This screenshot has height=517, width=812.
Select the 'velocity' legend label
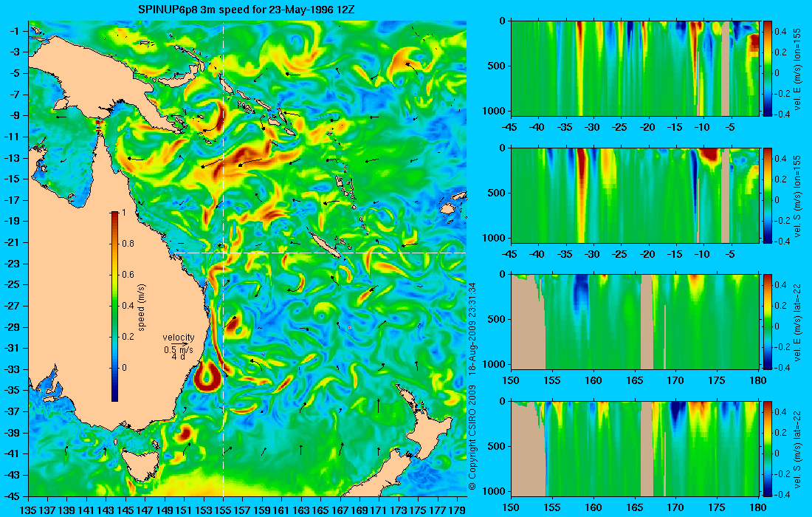pyautogui.click(x=178, y=338)
